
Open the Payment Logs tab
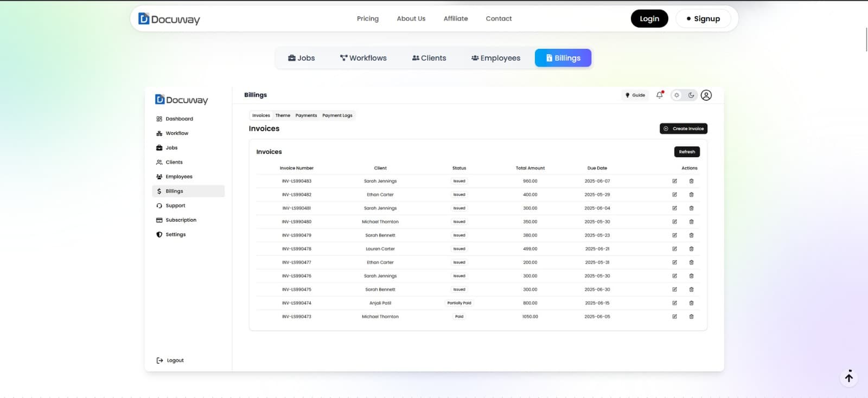337,115
